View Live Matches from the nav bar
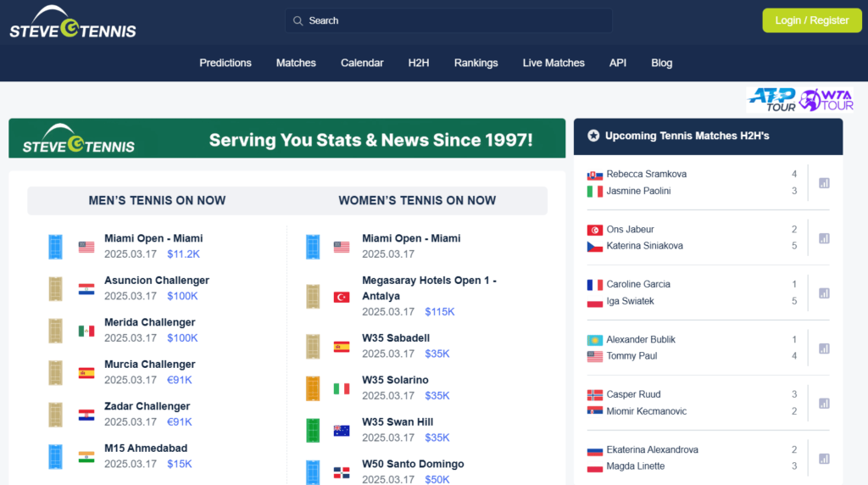Viewport: 868px width, 485px height. pos(554,63)
